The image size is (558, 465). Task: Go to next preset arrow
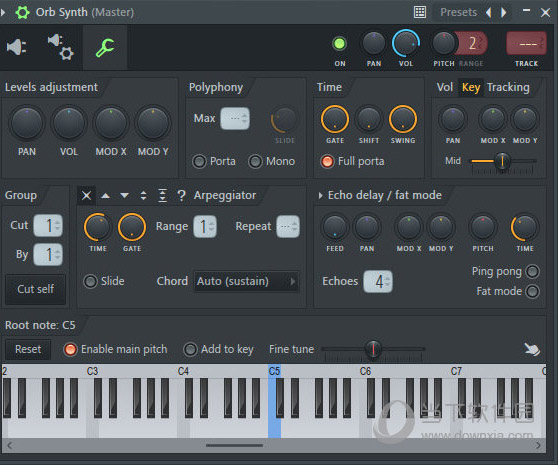click(x=504, y=12)
